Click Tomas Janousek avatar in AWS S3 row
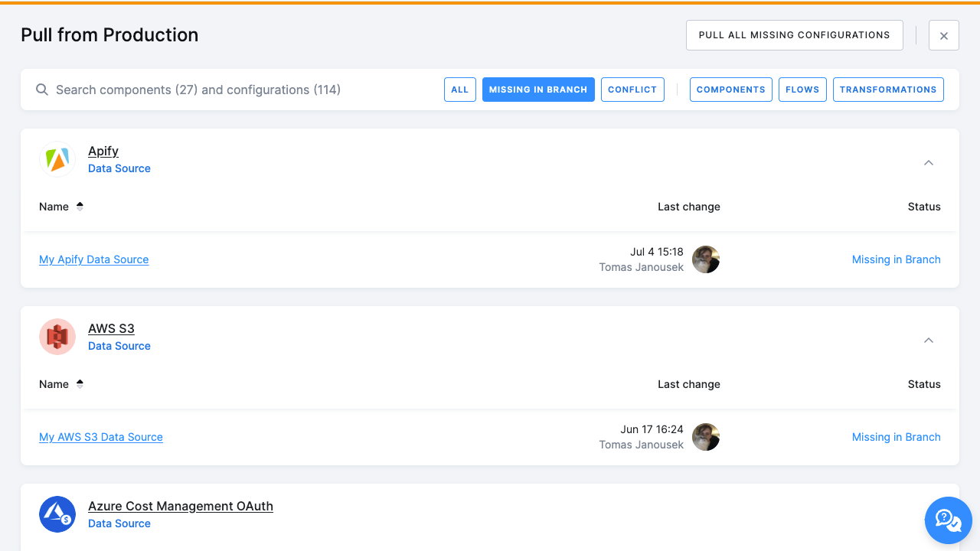Image resolution: width=980 pixels, height=551 pixels. 706,437
